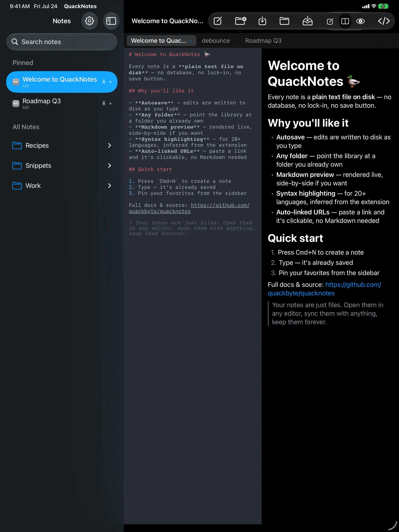Click the 'Quick start' preview heading

click(295, 238)
